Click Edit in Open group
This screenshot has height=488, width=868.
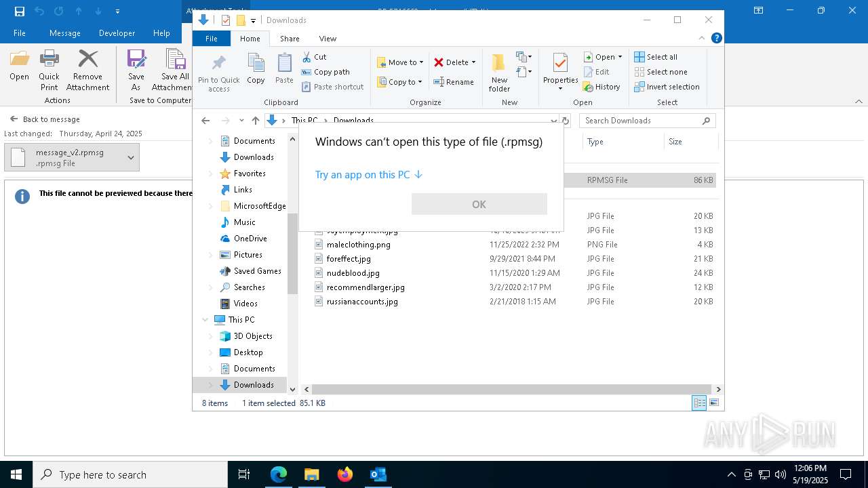tap(596, 72)
